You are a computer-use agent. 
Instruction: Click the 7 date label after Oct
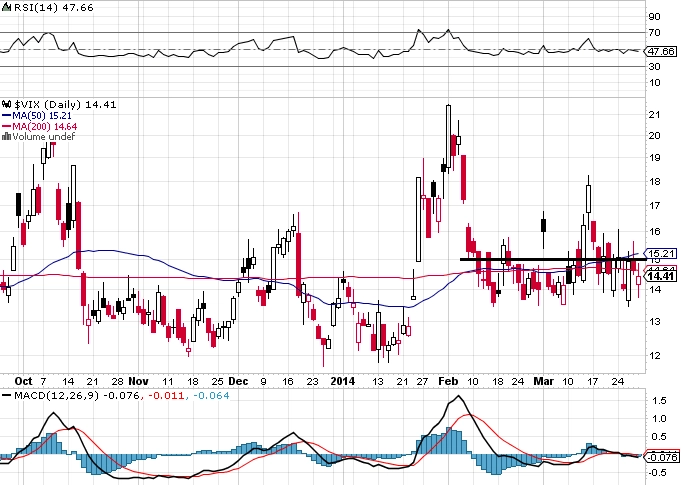[43, 381]
